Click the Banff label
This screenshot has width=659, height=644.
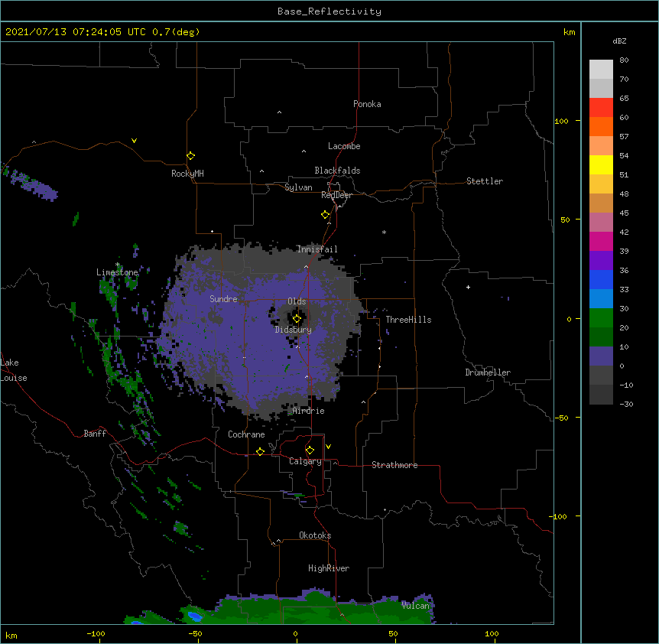tap(95, 434)
